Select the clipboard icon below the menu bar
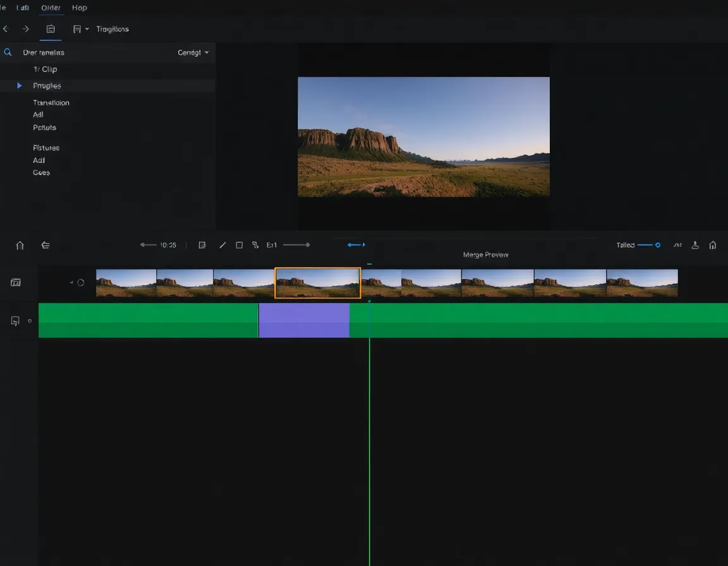Viewport: 728px width, 566px height. tap(51, 28)
